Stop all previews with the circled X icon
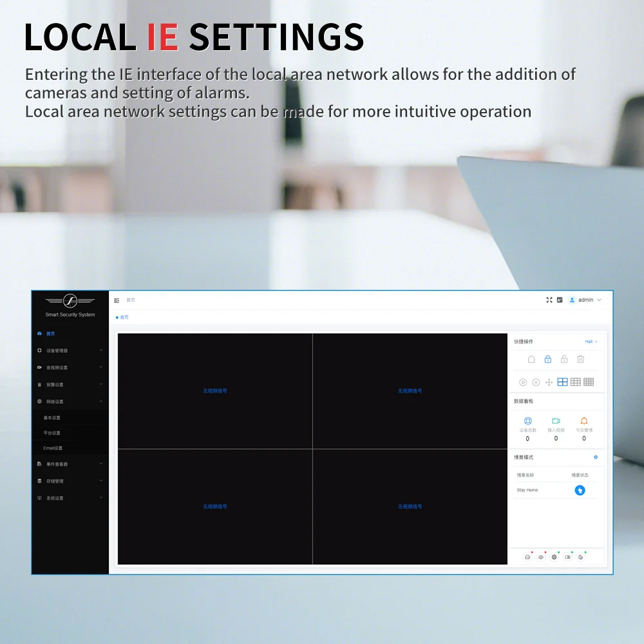Image resolution: width=644 pixels, height=644 pixels. [536, 383]
